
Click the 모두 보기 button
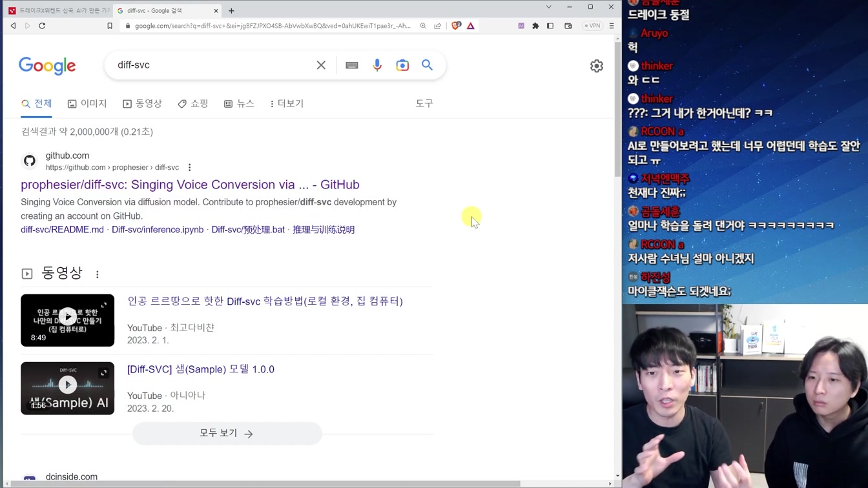click(x=227, y=433)
